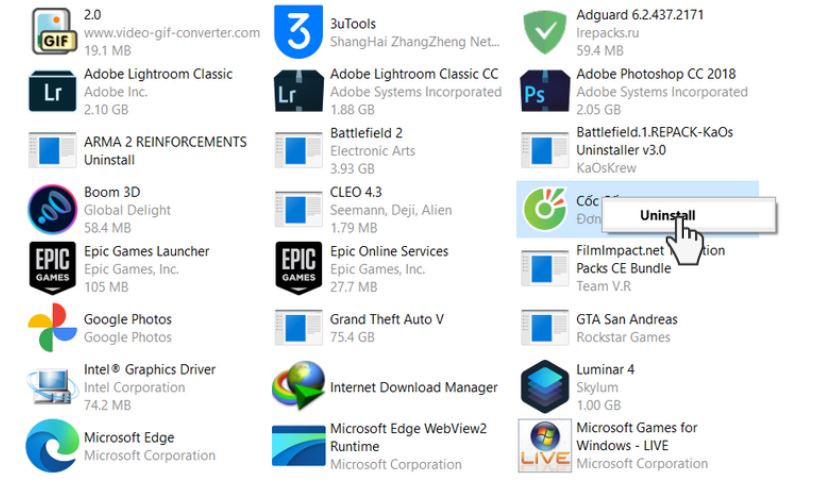Click Uninstall in the context menu
The image size is (829, 493).
click(x=667, y=215)
